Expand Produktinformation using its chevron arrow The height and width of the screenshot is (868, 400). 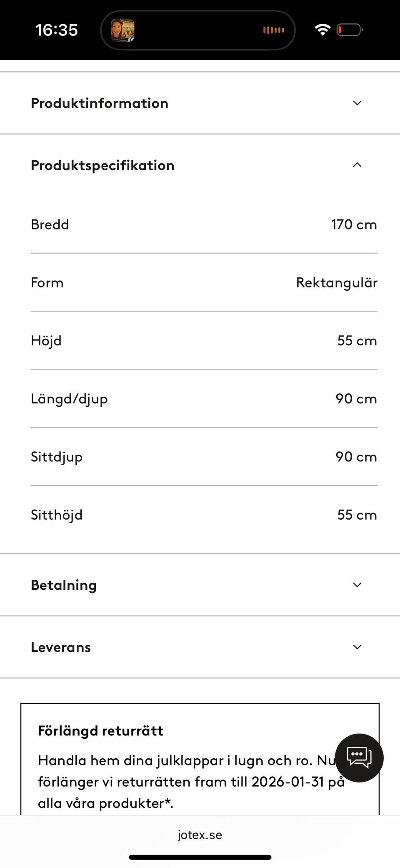pyautogui.click(x=357, y=103)
